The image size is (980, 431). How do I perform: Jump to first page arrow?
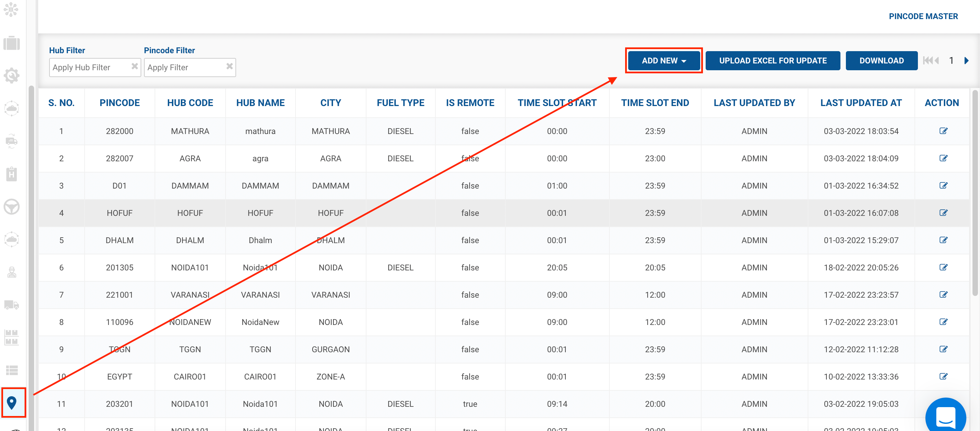(x=927, y=61)
